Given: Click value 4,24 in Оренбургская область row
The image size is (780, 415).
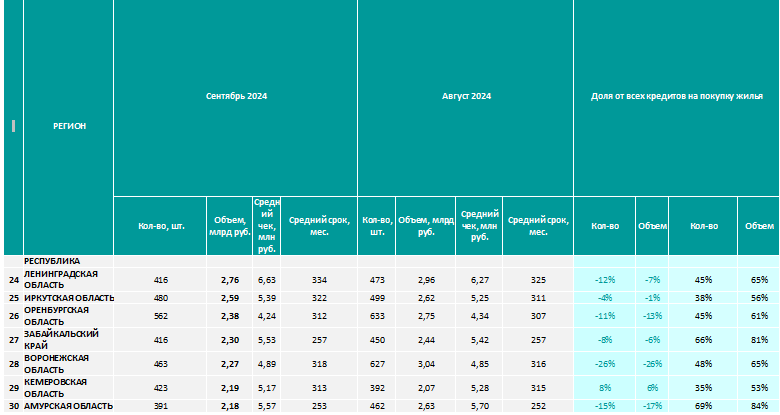Looking at the screenshot, I should tap(267, 316).
